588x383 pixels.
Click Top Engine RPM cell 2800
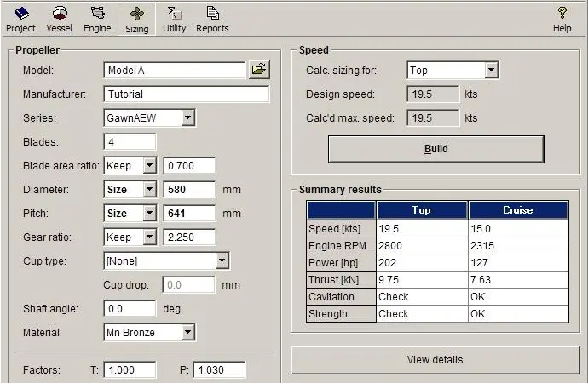pyautogui.click(x=422, y=246)
